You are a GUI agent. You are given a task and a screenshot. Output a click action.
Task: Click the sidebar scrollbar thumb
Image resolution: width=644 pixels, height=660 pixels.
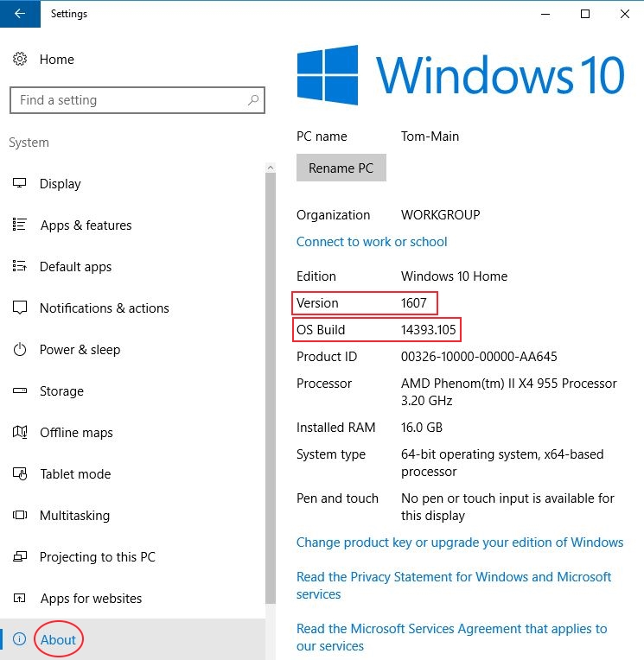point(271,388)
